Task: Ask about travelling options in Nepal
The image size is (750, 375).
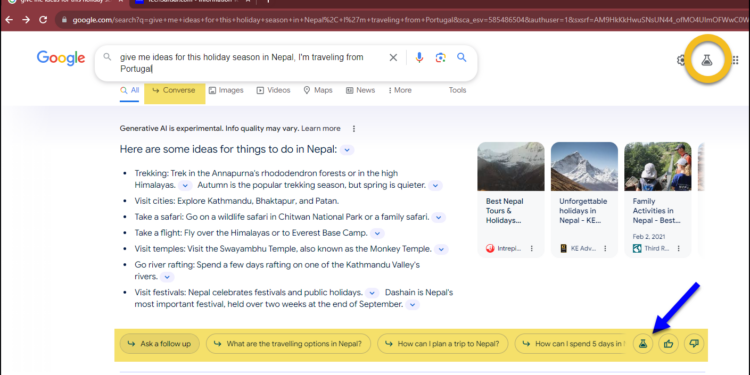Action: 288,343
